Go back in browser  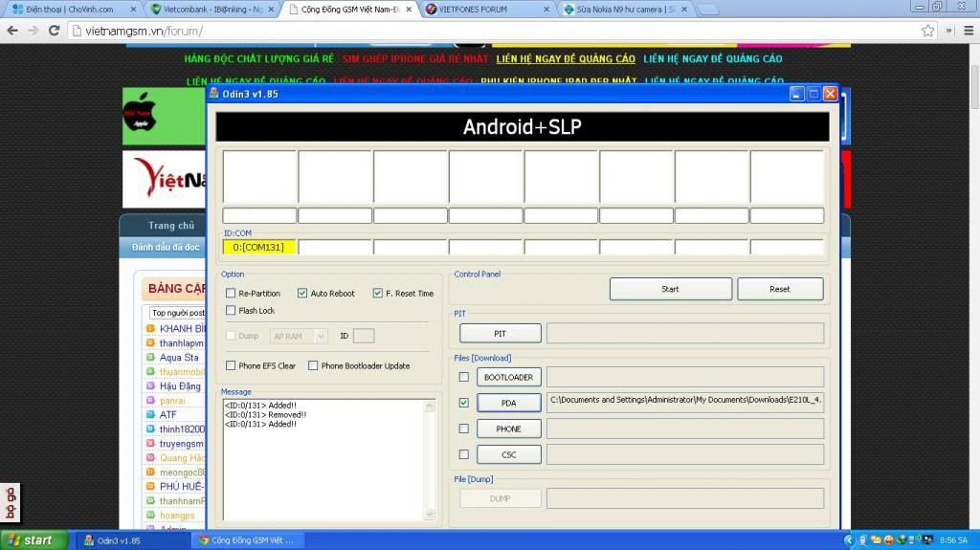(x=12, y=31)
